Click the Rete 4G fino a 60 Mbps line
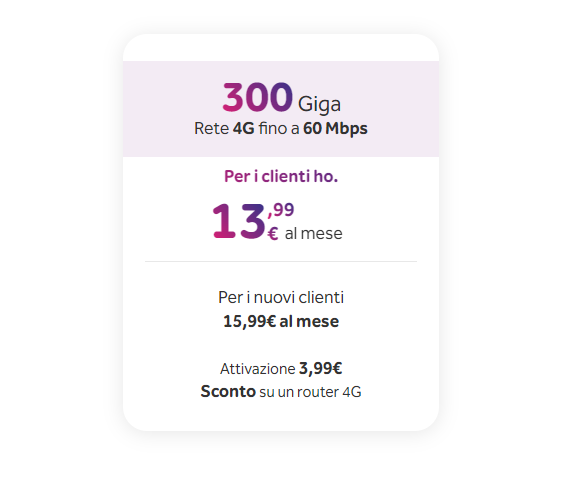This screenshot has width=580, height=479. click(281, 129)
